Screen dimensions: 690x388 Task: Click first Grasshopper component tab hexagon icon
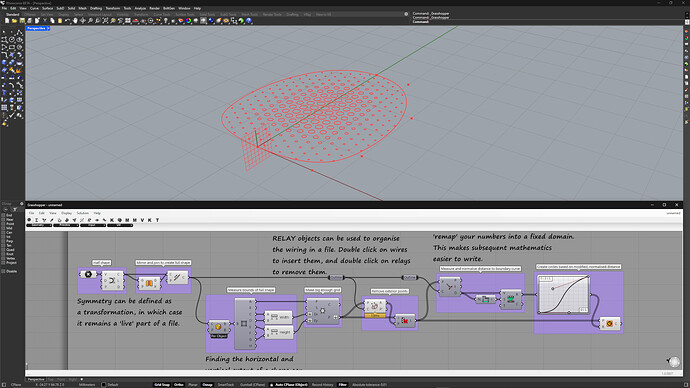tap(29, 220)
